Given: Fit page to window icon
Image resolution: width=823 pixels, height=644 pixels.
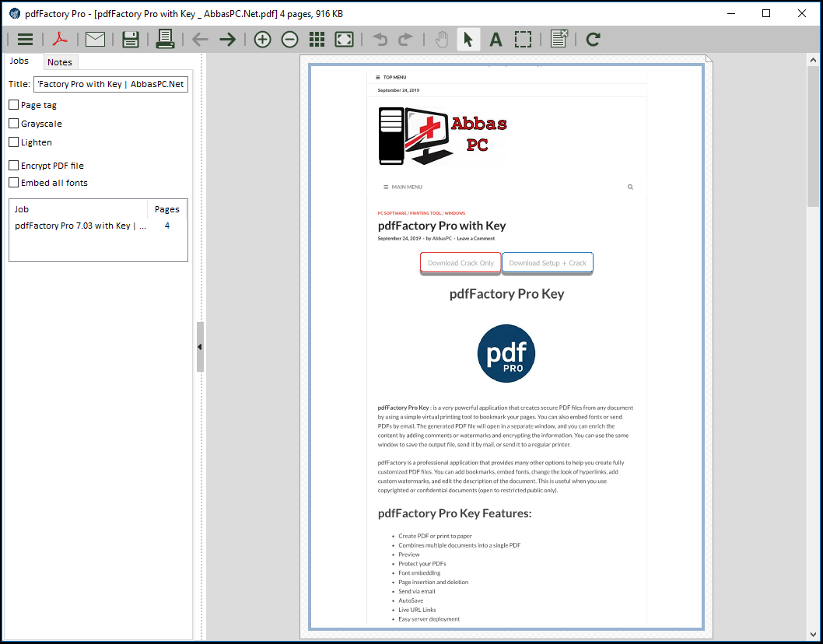Looking at the screenshot, I should click(344, 40).
